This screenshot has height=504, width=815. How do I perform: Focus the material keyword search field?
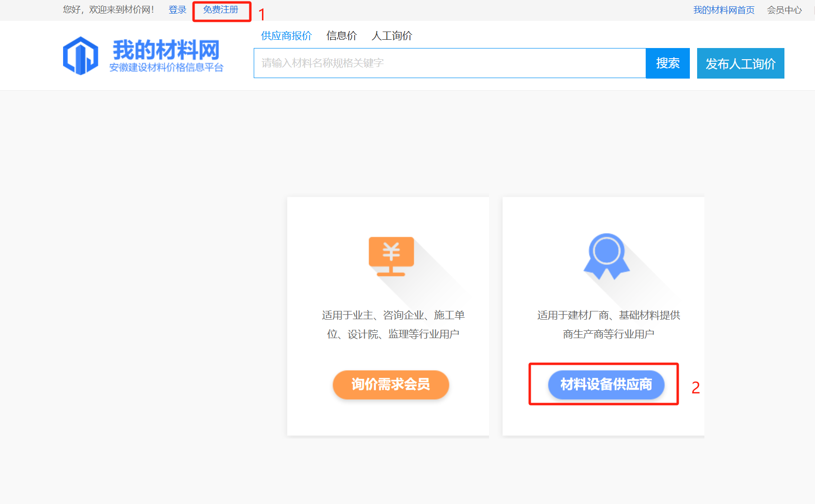coord(449,63)
